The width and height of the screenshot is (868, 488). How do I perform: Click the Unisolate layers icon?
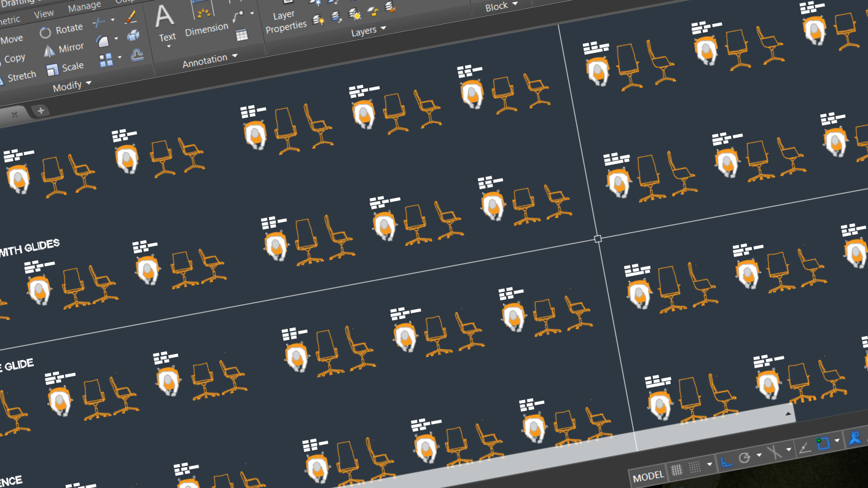(x=337, y=17)
